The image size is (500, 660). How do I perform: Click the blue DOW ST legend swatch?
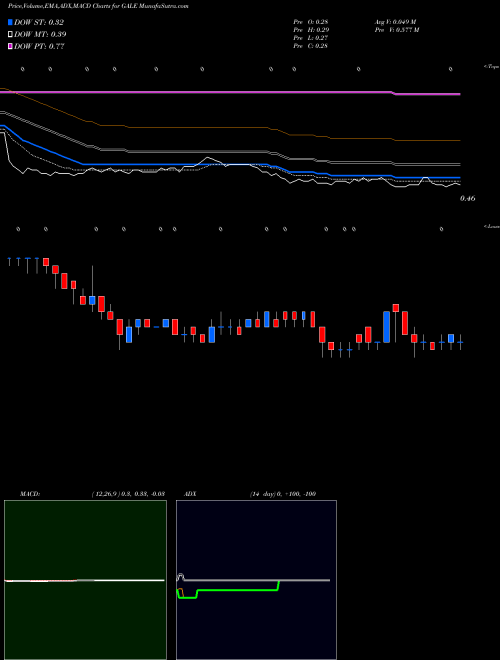click(x=10, y=22)
